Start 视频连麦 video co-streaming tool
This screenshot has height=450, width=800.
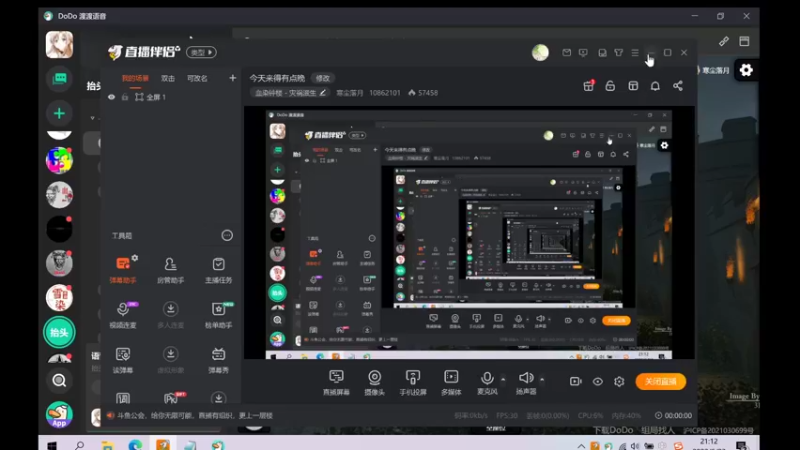pos(123,315)
